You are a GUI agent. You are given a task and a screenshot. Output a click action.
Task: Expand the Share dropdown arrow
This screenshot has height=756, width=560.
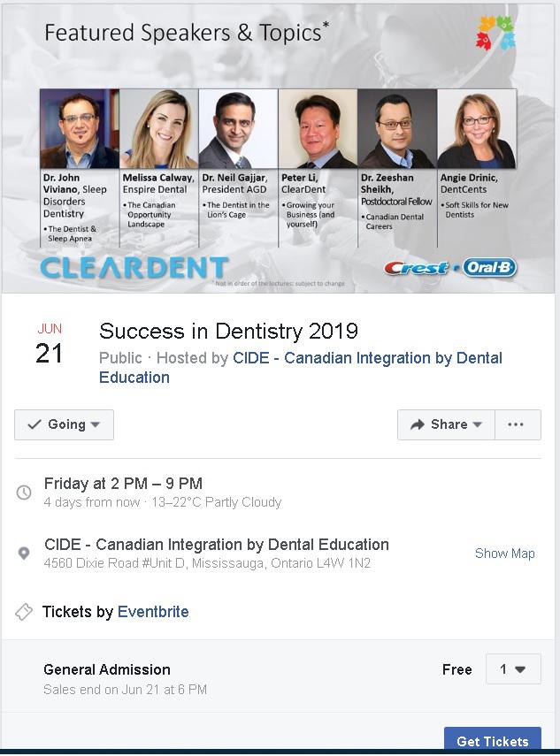point(478,424)
